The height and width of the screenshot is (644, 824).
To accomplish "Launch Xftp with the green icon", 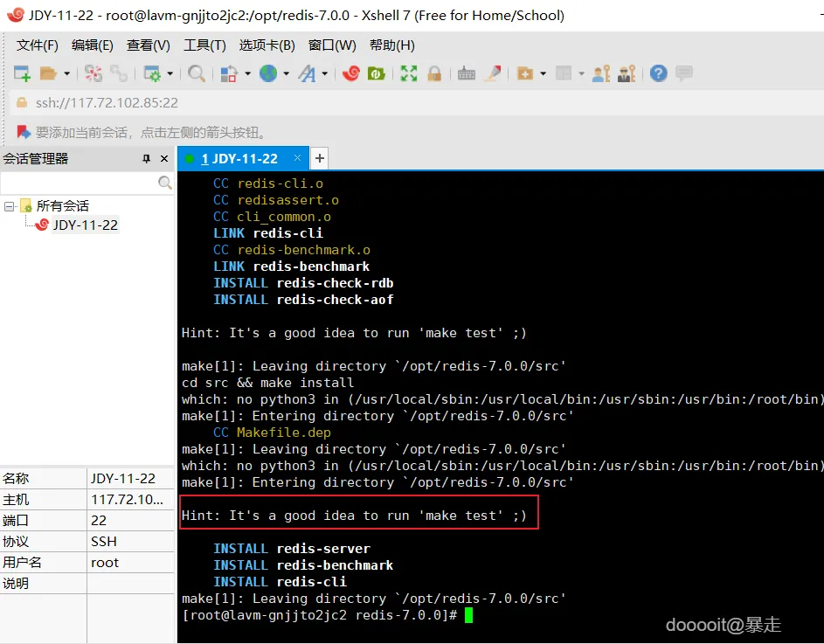I will pos(377,73).
